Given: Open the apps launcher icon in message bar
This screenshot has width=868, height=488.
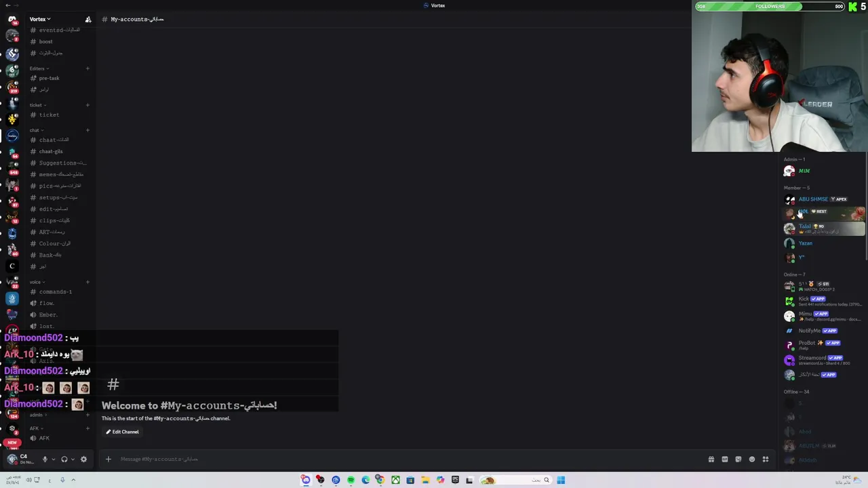Looking at the screenshot, I should [766, 459].
